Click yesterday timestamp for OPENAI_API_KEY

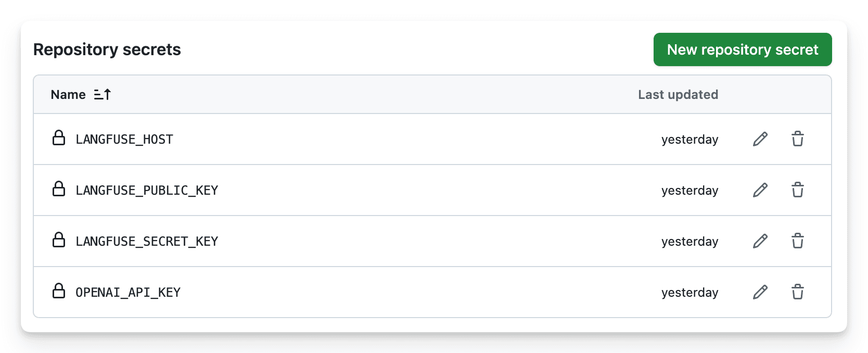690,292
